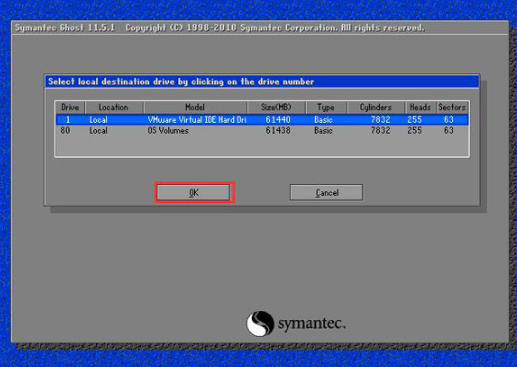The height and width of the screenshot is (367, 517).
Task: Click the Cylinders column header
Action: click(x=376, y=107)
